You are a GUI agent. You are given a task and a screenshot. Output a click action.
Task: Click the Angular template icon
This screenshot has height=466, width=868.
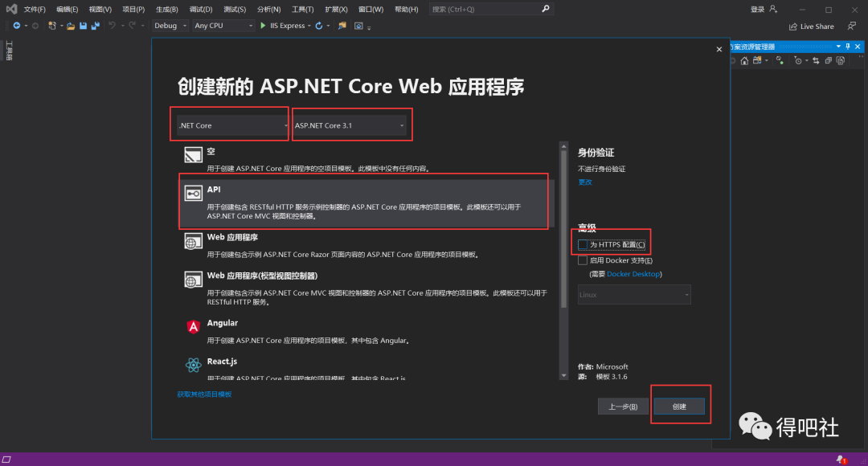(x=193, y=326)
